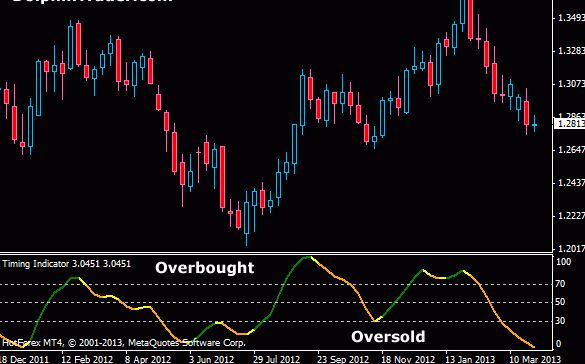Click the 30 level on indicator scale

pyautogui.click(x=560, y=321)
